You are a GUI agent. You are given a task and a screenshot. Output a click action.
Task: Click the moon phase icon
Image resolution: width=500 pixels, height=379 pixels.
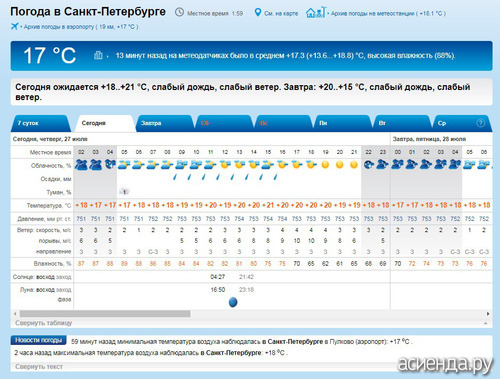click(233, 302)
